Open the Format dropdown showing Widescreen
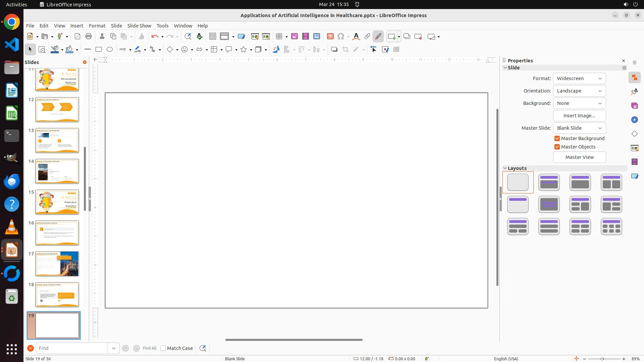The image size is (644, 362). (579, 78)
